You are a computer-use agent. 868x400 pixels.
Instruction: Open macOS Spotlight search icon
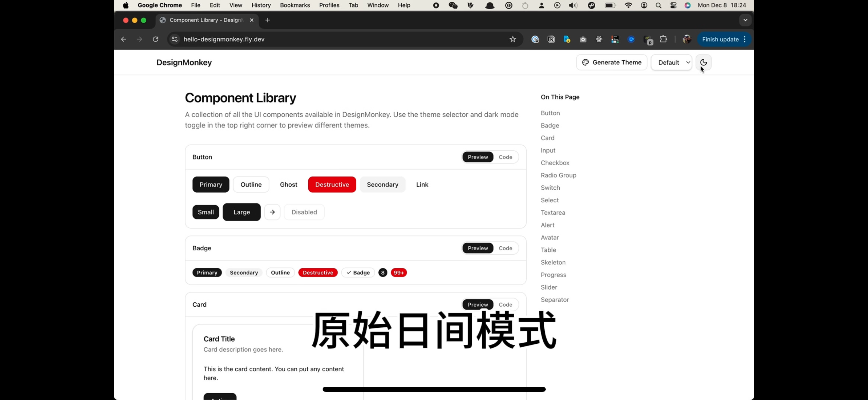click(658, 5)
